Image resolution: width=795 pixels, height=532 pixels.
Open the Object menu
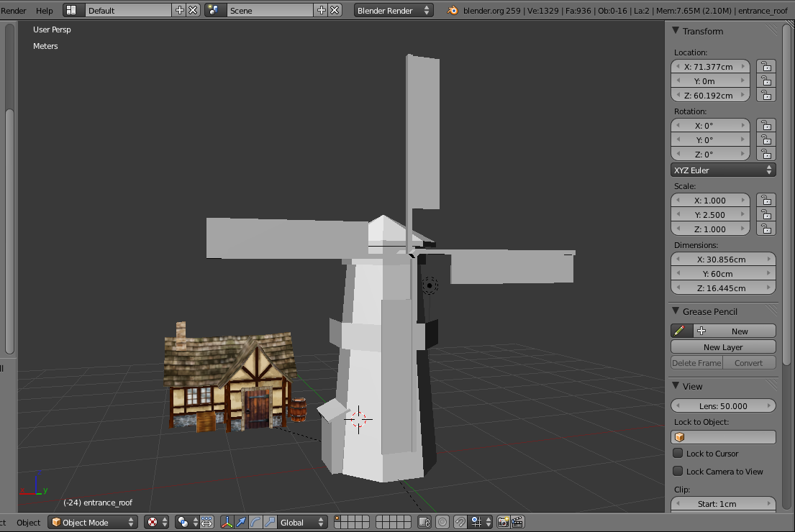pos(27,522)
